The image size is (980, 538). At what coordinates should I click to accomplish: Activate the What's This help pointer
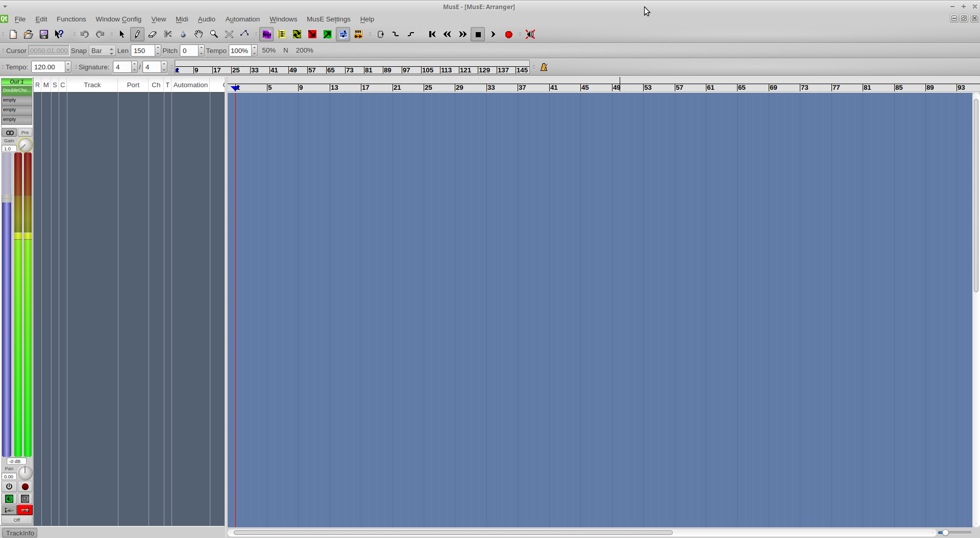tap(59, 34)
